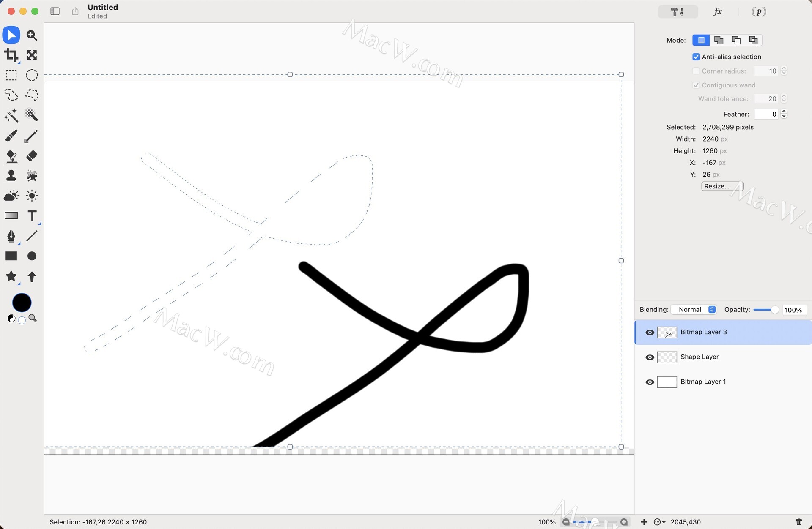Click the black foreground color swatch

click(22, 303)
